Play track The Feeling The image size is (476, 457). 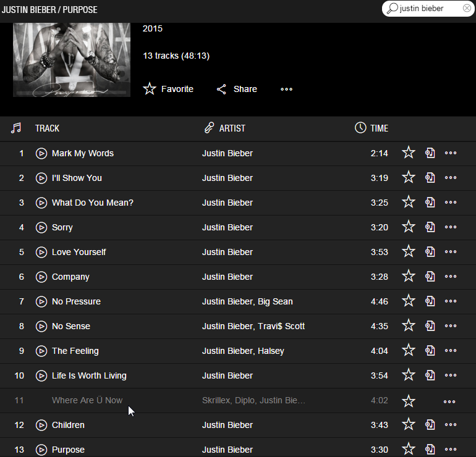pos(41,351)
